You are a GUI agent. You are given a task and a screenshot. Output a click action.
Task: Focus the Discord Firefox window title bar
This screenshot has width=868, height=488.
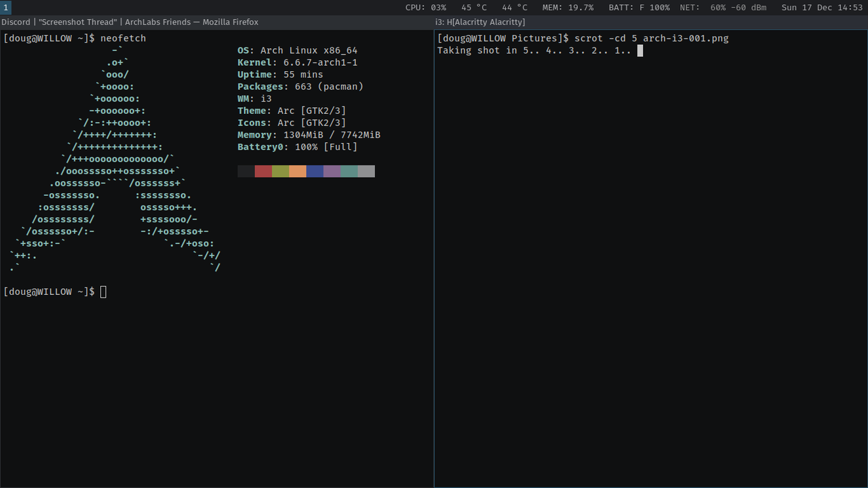pyautogui.click(x=216, y=22)
